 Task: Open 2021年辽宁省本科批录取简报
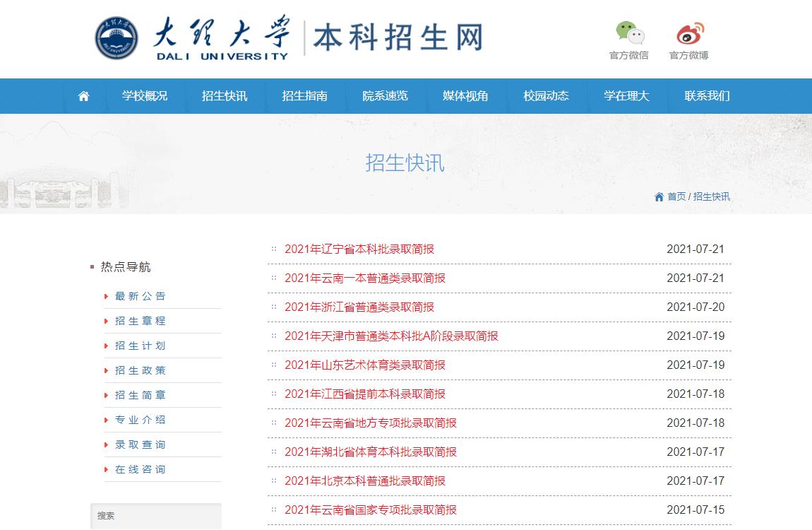click(359, 249)
